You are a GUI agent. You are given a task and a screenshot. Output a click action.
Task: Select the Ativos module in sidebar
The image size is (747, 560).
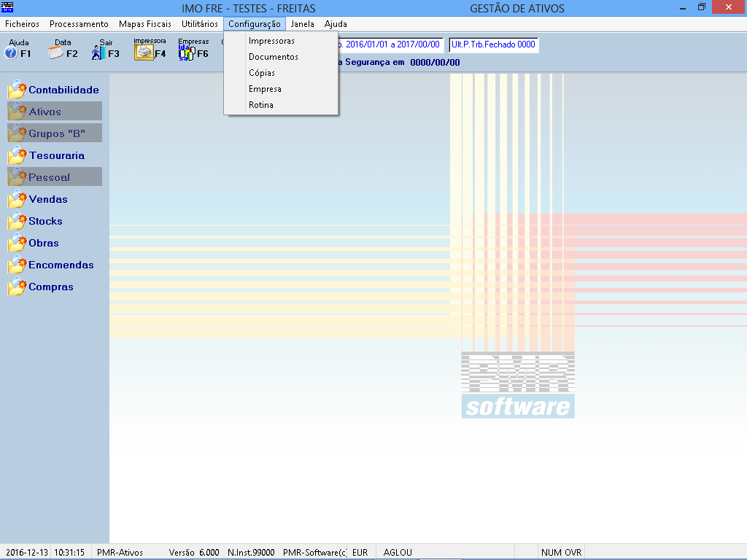click(55, 112)
